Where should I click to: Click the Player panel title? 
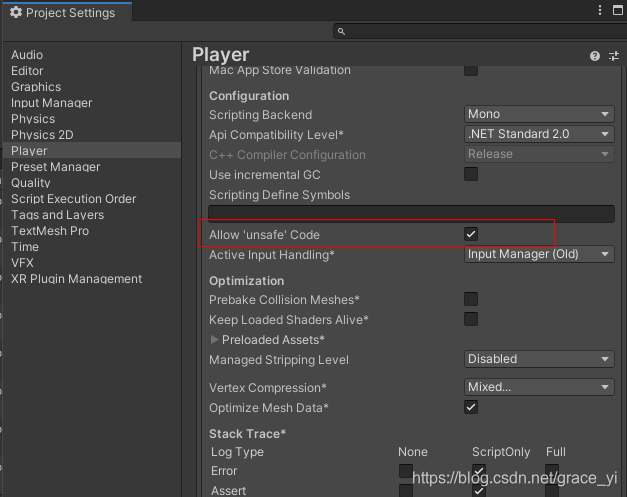click(221, 55)
